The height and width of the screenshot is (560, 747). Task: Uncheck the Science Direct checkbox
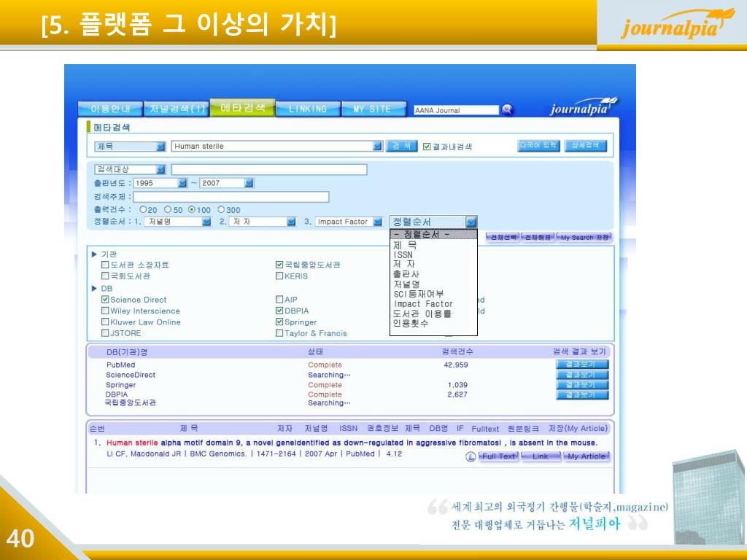105,300
